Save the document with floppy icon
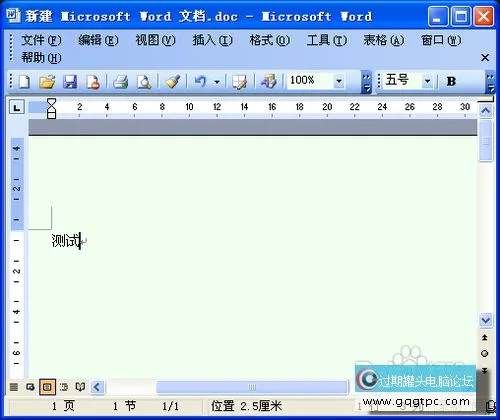Viewport: 500px width, 420px height. point(70,82)
